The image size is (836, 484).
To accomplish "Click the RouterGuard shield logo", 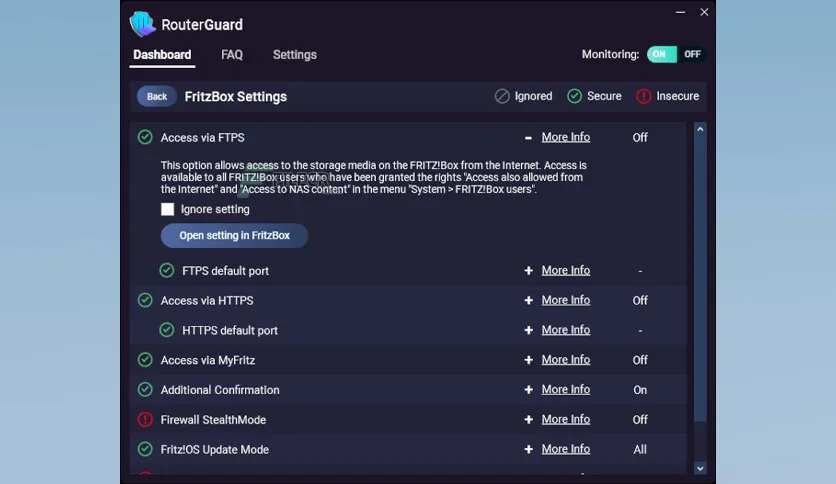I will click(x=142, y=24).
